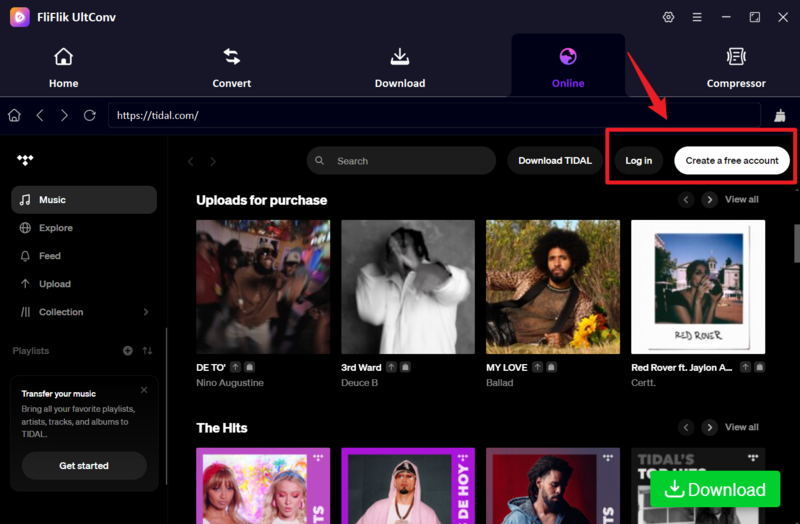Click 'The Hits' section heading
Viewport: 800px width, 524px height.
tap(221, 428)
